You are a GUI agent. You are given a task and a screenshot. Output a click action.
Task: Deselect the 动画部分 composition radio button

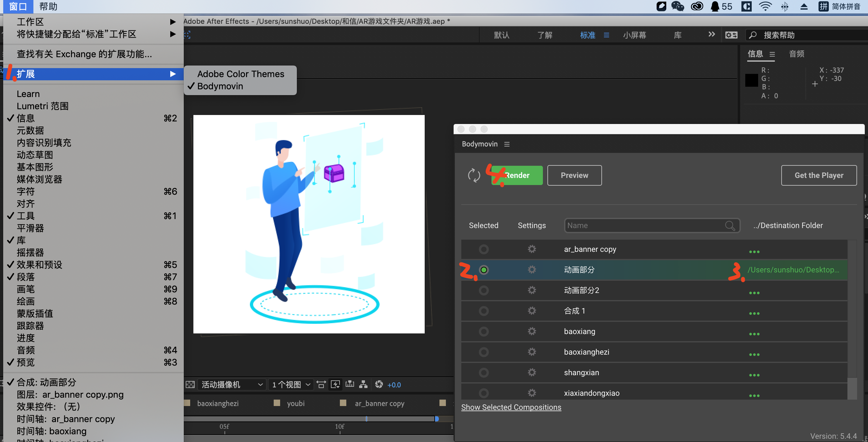pos(484,270)
